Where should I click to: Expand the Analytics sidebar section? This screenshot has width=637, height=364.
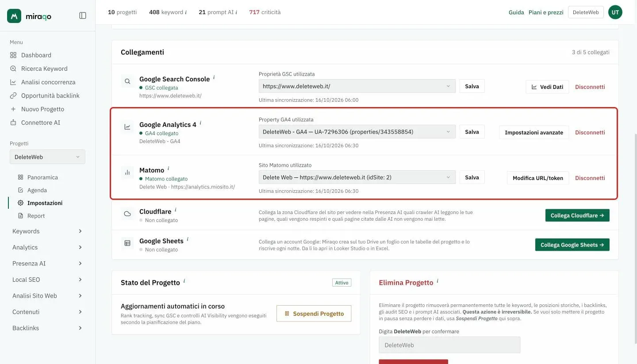point(47,247)
